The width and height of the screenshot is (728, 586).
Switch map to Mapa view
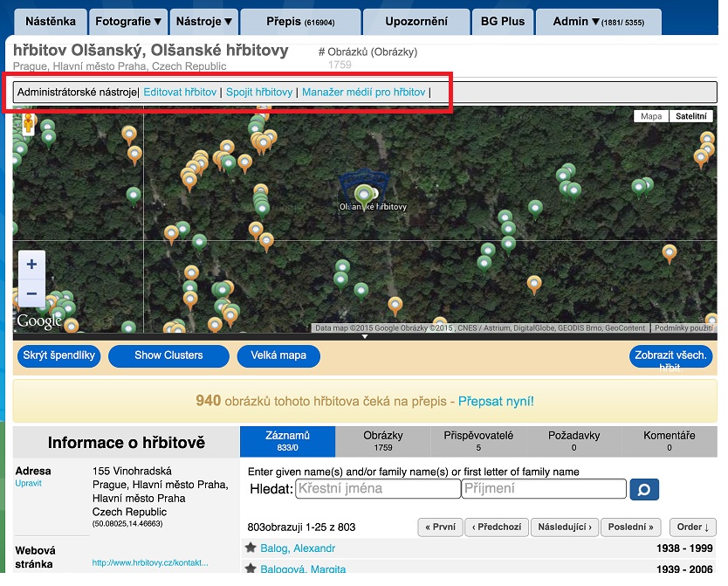click(x=651, y=116)
